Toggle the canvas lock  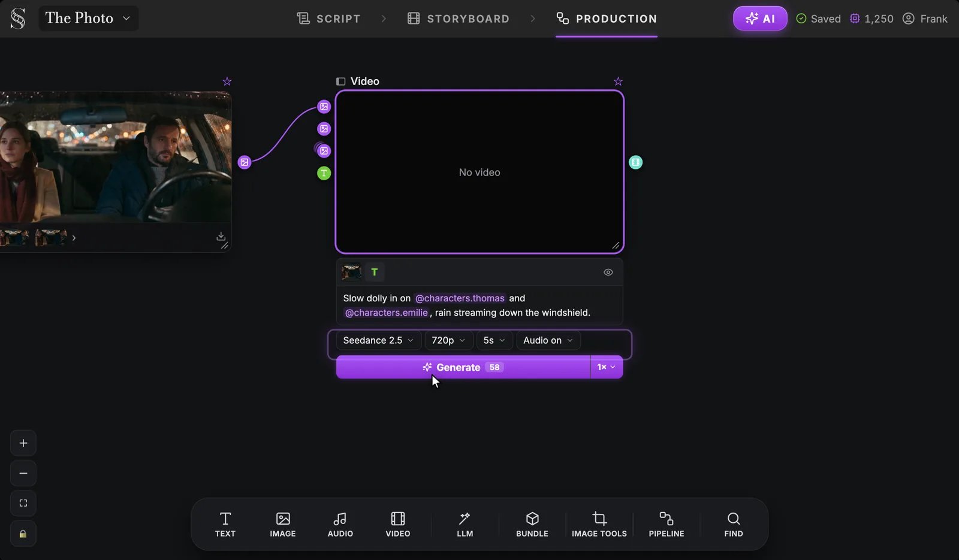pos(23,534)
